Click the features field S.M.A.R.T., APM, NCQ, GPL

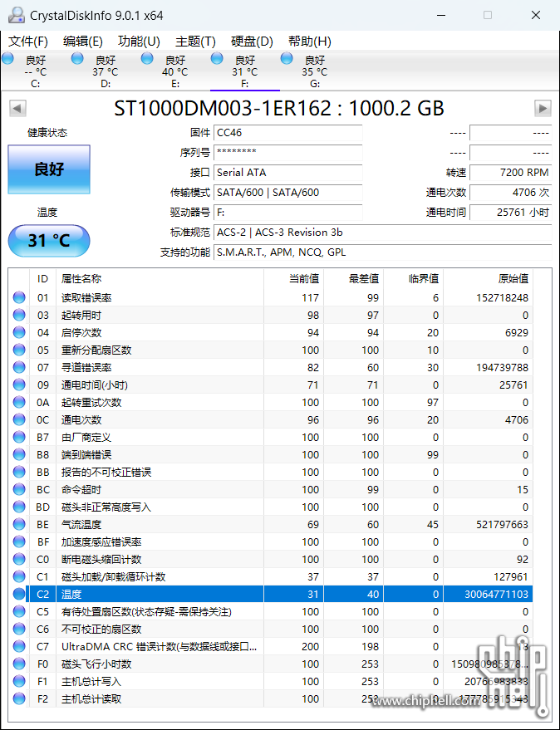point(382,252)
